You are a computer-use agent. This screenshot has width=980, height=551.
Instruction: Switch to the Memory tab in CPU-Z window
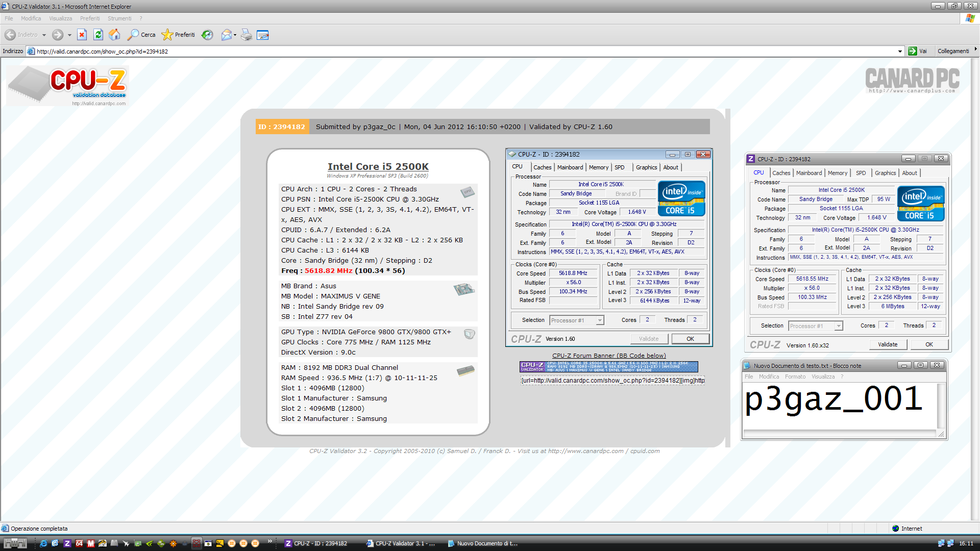pos(838,173)
